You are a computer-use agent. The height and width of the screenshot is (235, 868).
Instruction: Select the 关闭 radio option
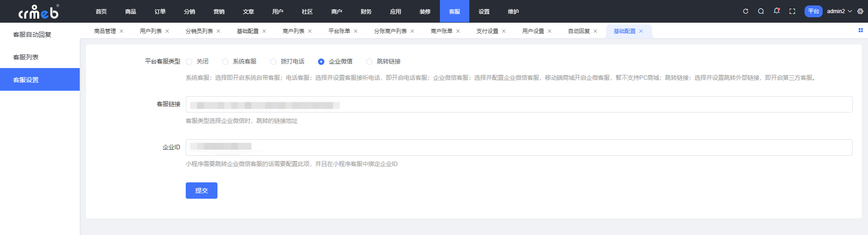(189, 62)
